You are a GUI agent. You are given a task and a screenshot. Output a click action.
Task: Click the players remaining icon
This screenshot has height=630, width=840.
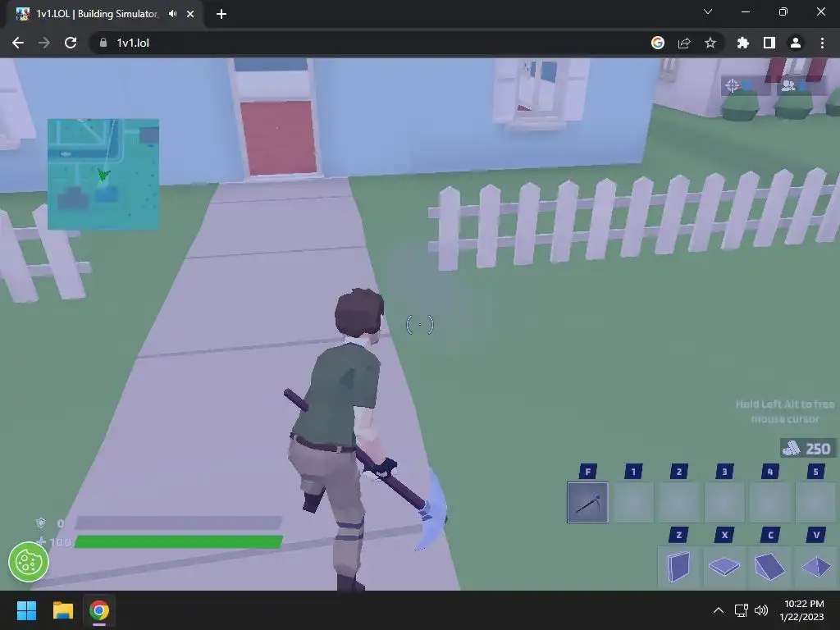coord(788,85)
